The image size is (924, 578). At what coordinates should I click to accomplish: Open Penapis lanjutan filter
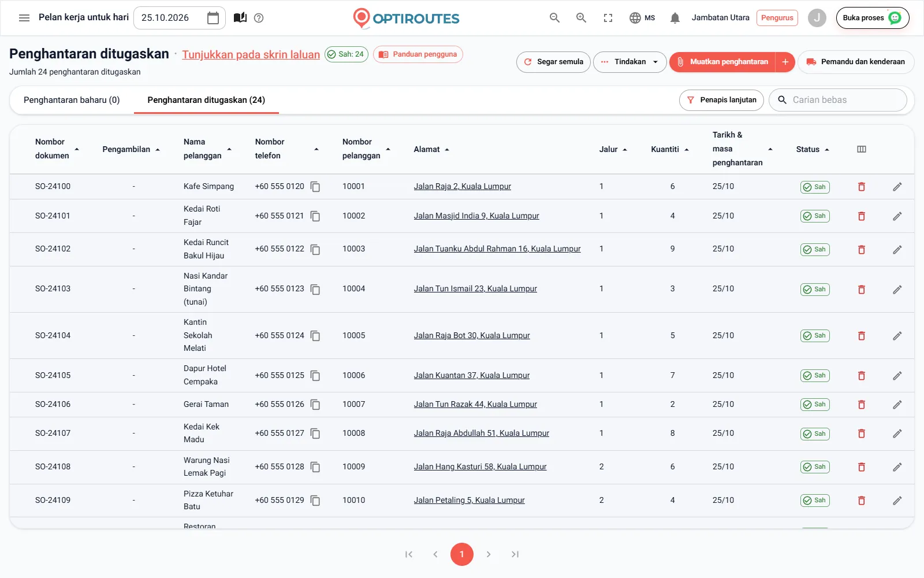(722, 100)
